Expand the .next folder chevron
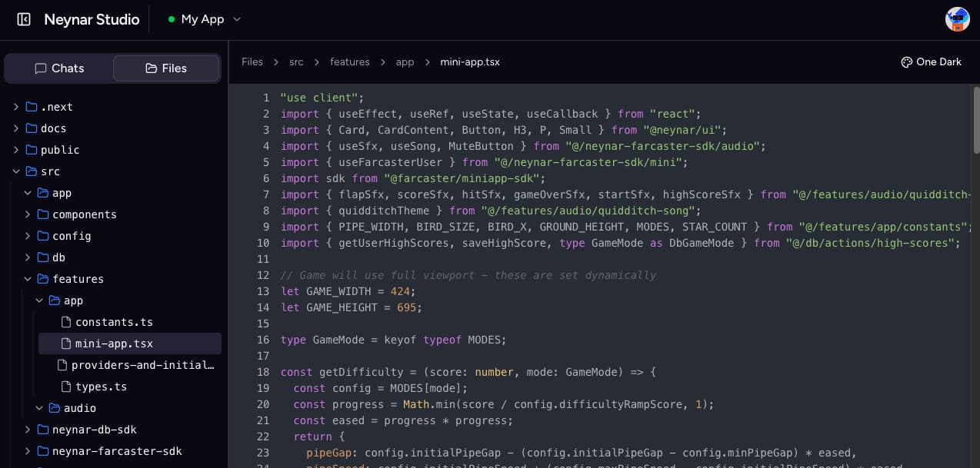This screenshot has width=980, height=468. (16, 107)
